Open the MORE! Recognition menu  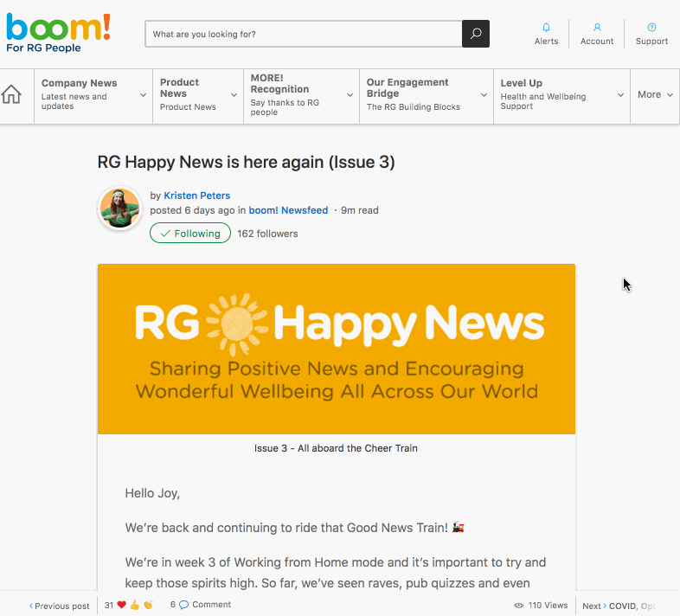[x=301, y=95]
